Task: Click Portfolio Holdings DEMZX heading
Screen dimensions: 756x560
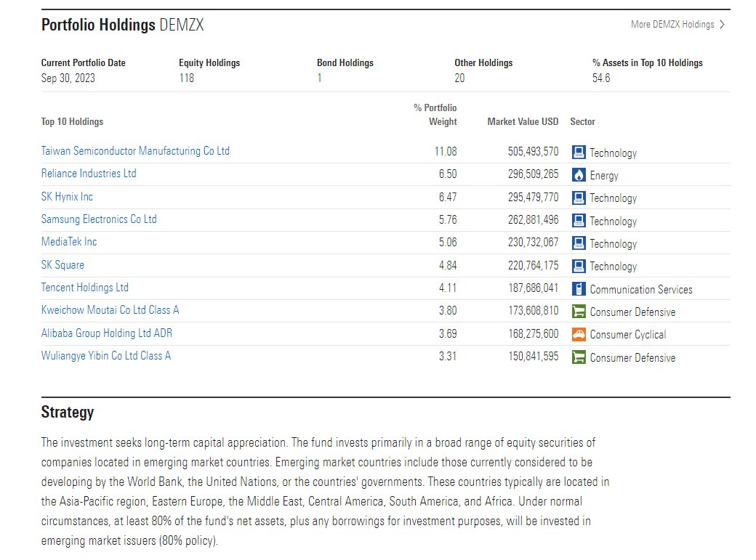Action: coord(122,25)
